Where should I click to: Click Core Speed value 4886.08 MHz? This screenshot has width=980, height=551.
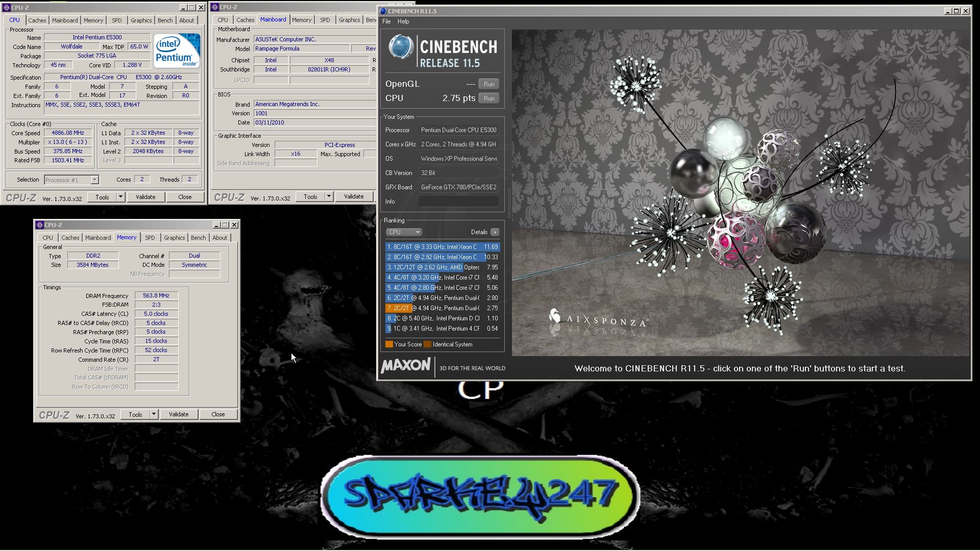68,133
